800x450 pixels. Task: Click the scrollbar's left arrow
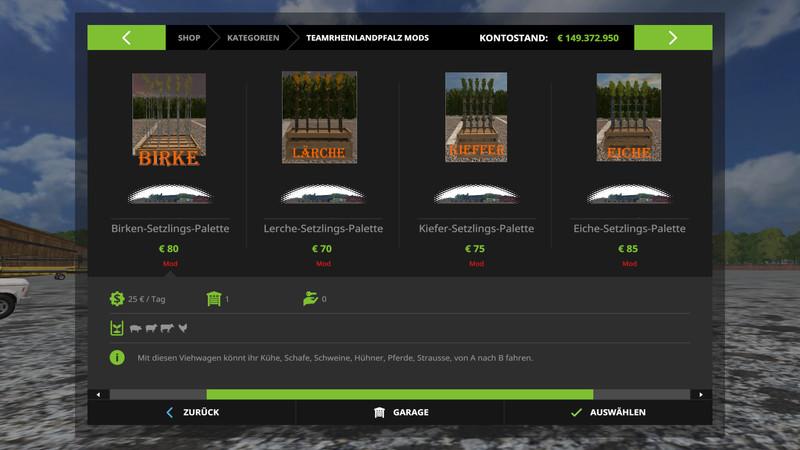click(x=98, y=394)
